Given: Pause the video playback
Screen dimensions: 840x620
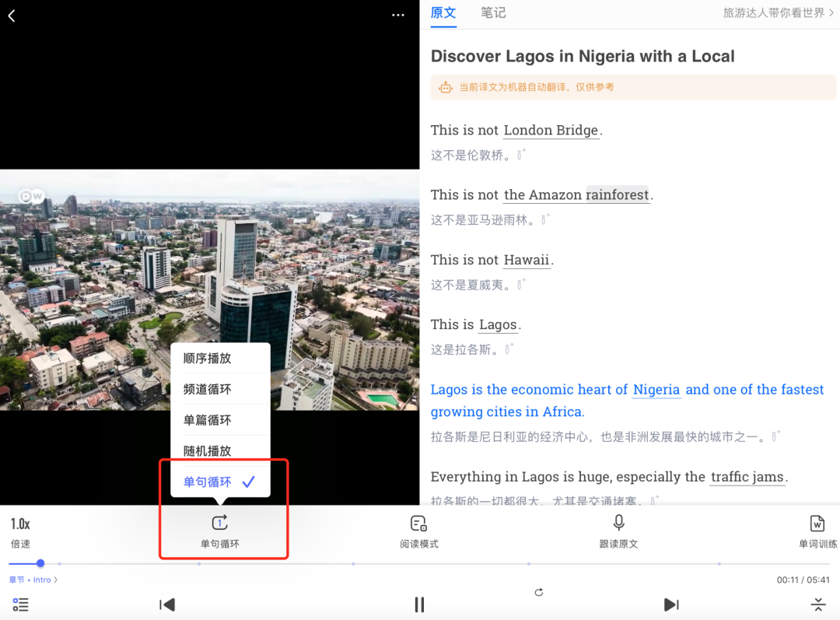Looking at the screenshot, I should 419,604.
